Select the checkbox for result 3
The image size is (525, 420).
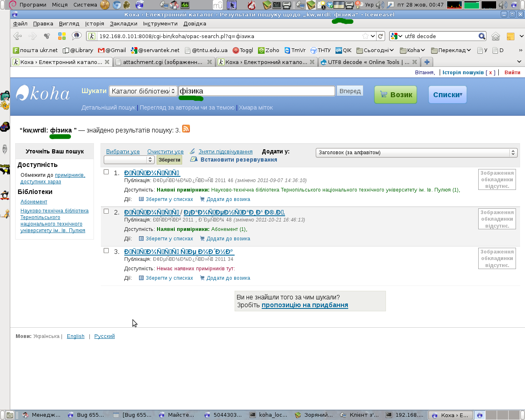[106, 251]
